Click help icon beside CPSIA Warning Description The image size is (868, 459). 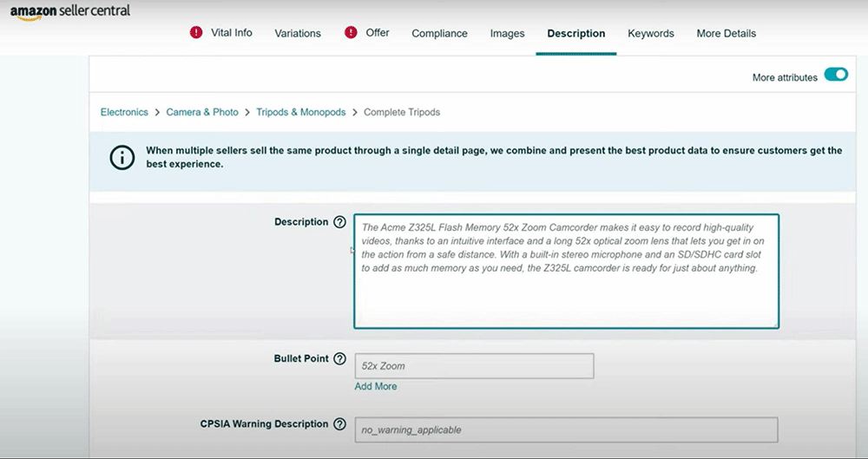pyautogui.click(x=339, y=424)
